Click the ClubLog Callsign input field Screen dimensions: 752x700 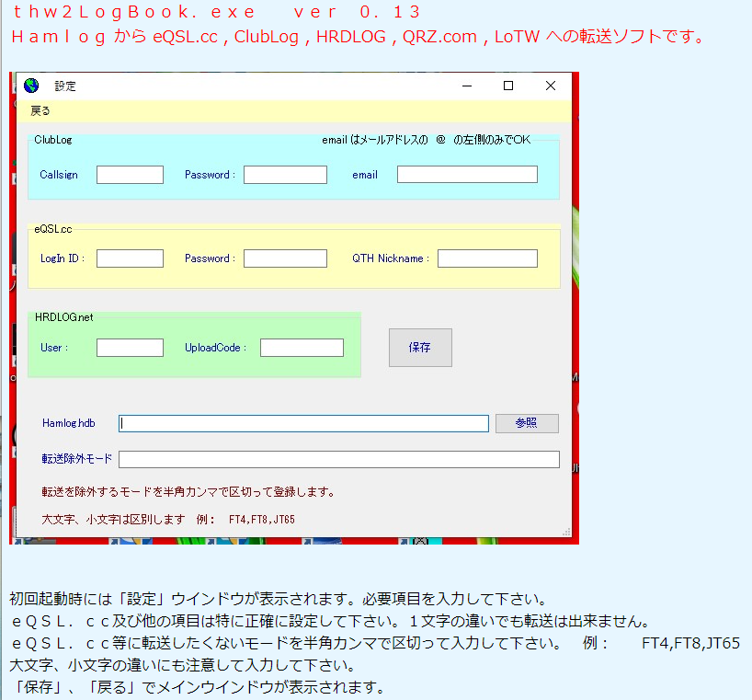130,175
